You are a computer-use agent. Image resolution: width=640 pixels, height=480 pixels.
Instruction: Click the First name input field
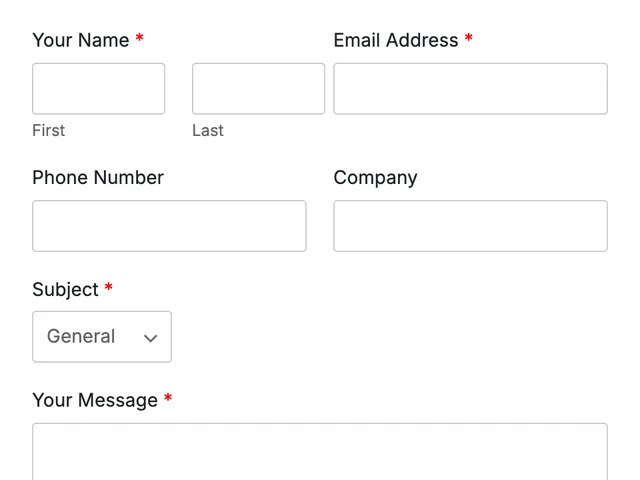[98, 89]
